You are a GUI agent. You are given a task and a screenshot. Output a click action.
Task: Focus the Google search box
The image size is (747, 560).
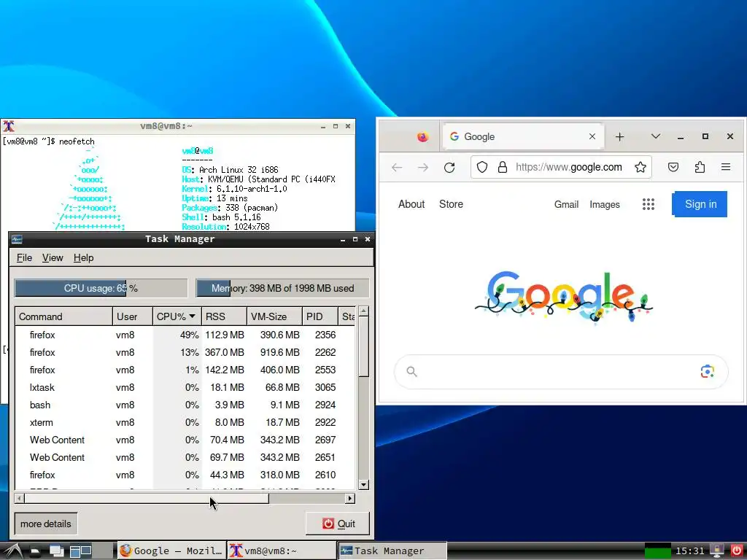[x=561, y=371]
